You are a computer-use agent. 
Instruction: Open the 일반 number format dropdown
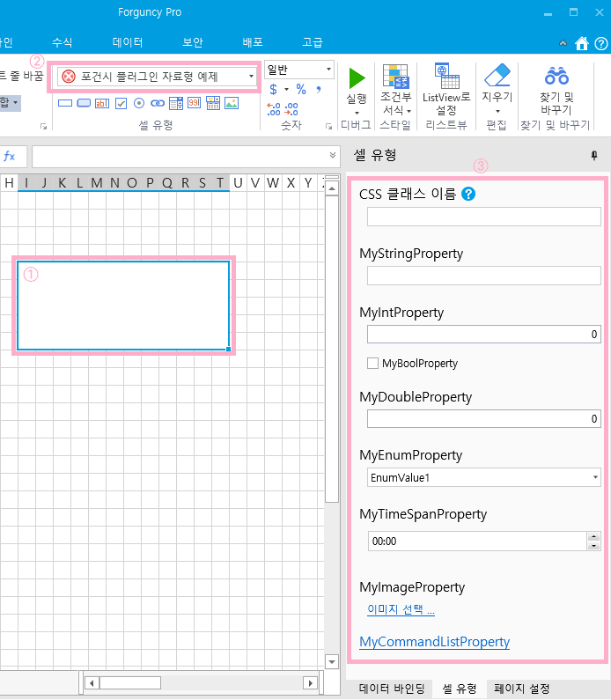coord(328,69)
